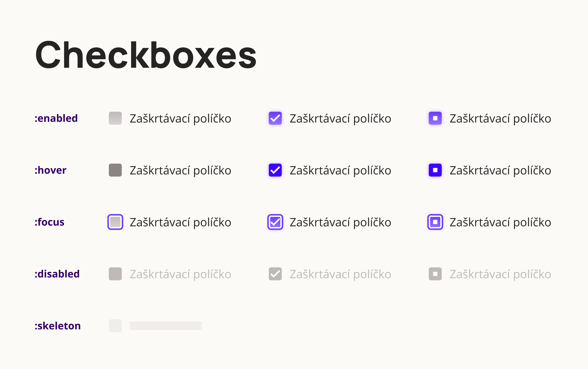The height and width of the screenshot is (369, 588).
Task: Uncheck the focused checked checkbox in the :focus row
Action: point(275,222)
